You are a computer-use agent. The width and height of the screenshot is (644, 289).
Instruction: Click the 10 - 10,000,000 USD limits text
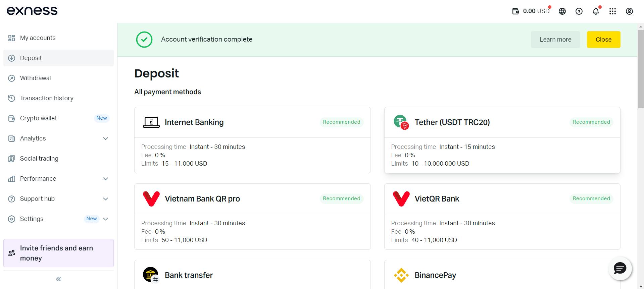point(440,164)
